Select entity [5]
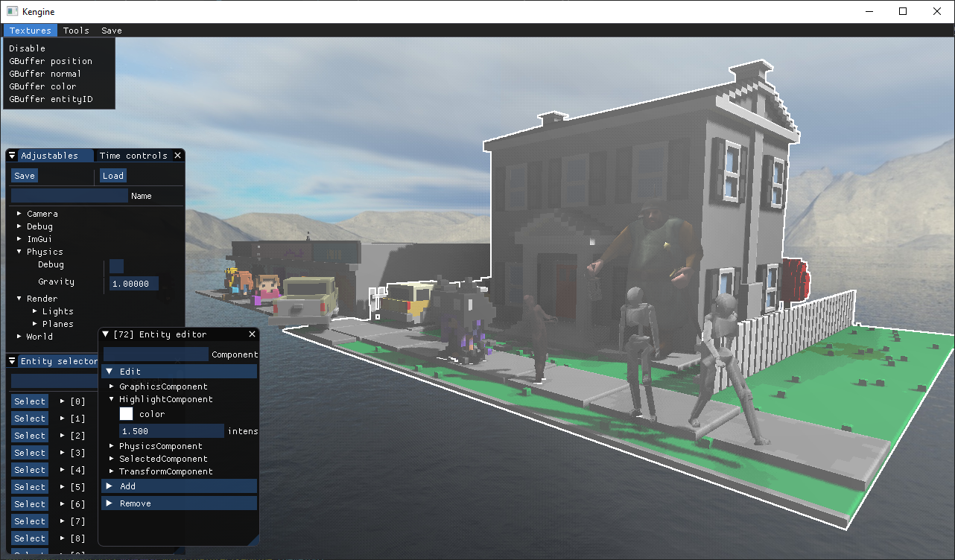Screen dimensions: 955x560 30,487
